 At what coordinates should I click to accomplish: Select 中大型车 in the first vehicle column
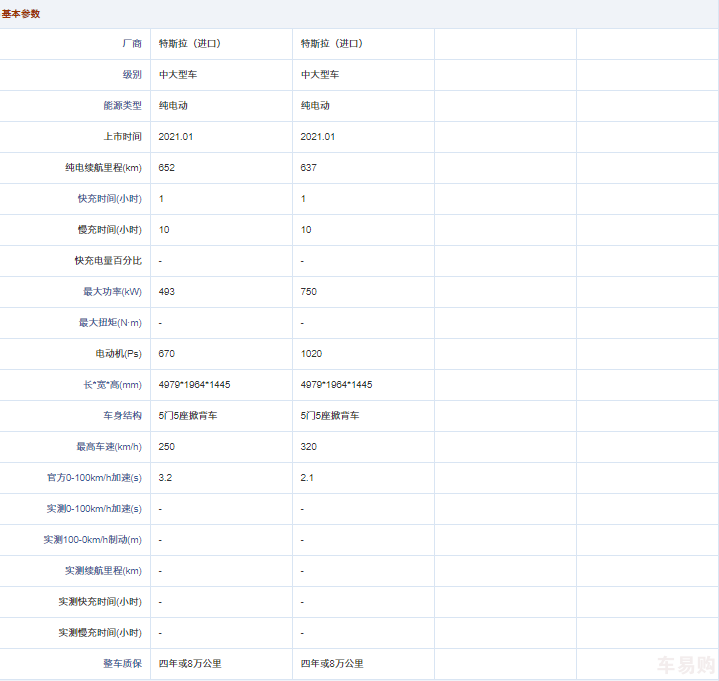(x=178, y=74)
